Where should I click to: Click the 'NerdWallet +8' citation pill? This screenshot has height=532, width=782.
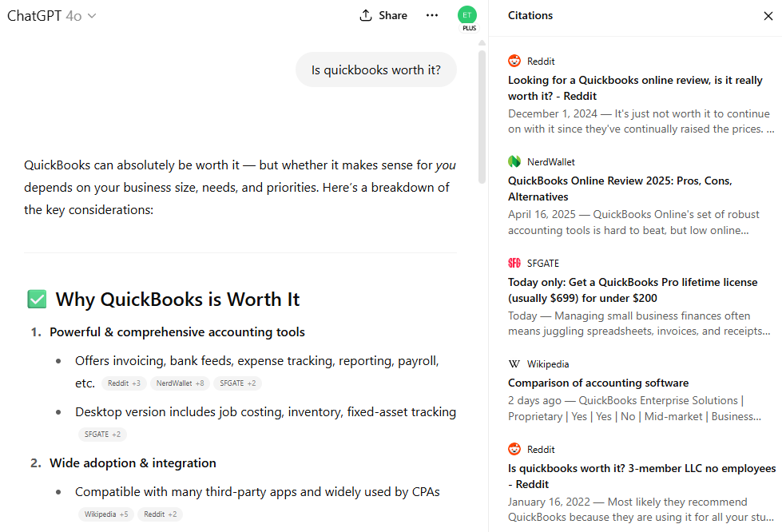click(180, 383)
